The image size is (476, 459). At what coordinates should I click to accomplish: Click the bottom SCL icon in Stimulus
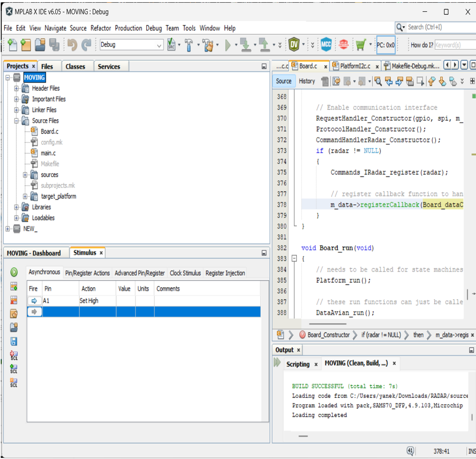(x=14, y=383)
